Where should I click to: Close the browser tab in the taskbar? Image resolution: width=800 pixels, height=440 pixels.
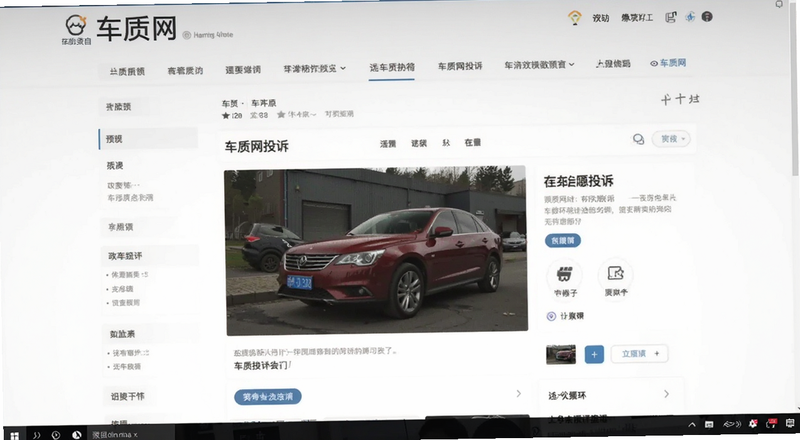point(135,435)
